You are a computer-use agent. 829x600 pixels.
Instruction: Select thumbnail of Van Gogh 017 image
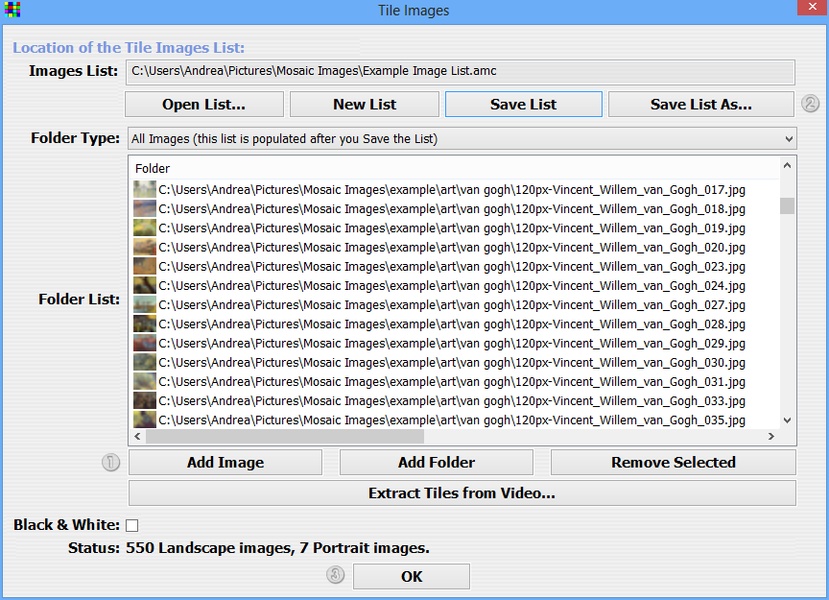point(144,190)
